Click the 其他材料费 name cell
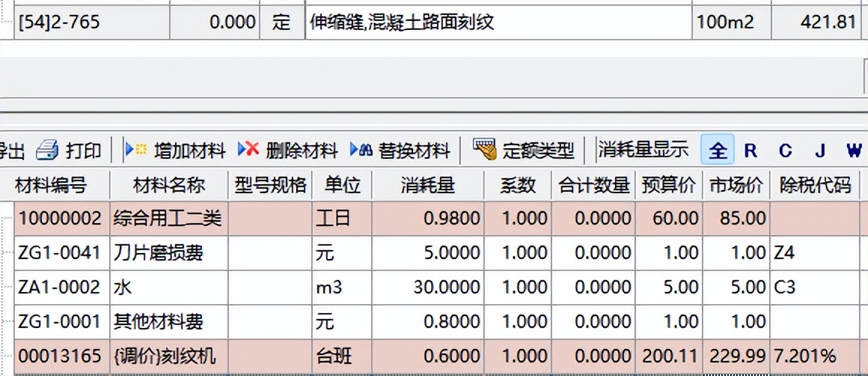The width and height of the screenshot is (868, 376). point(169,322)
